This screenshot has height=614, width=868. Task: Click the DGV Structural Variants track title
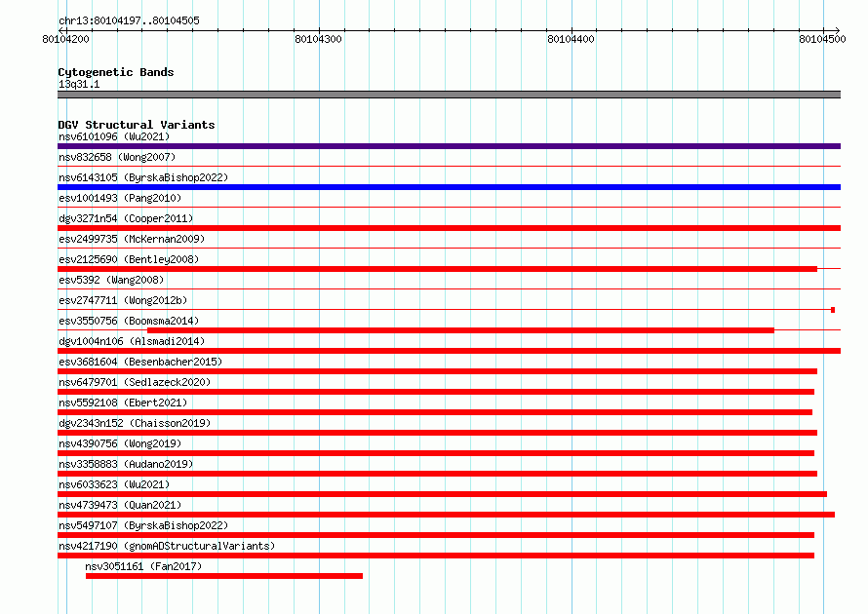click(x=137, y=125)
